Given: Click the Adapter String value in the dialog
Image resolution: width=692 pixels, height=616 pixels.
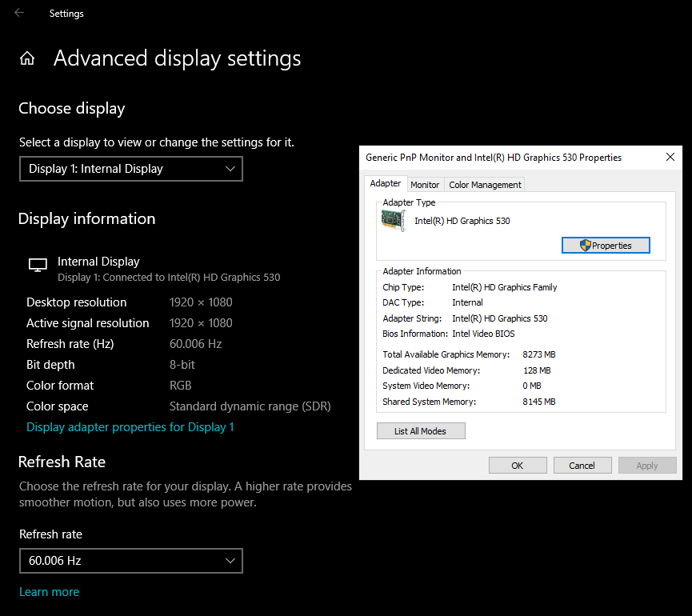Looking at the screenshot, I should pos(499,318).
